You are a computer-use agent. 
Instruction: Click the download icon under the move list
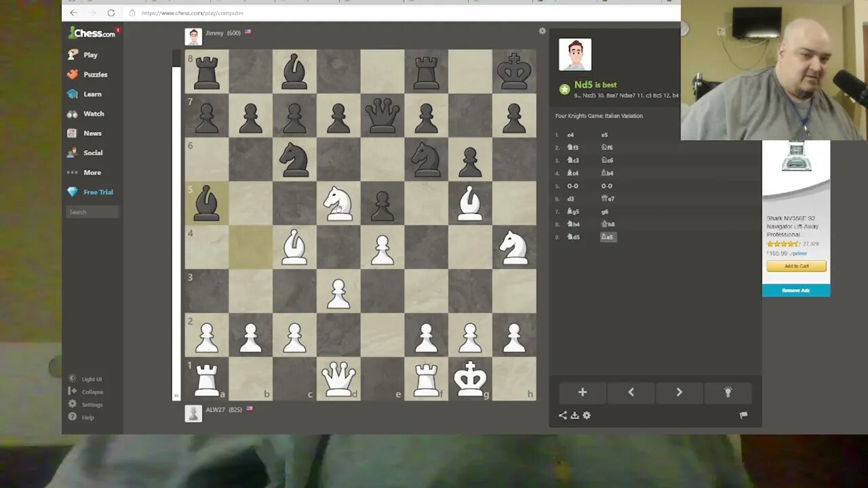574,415
